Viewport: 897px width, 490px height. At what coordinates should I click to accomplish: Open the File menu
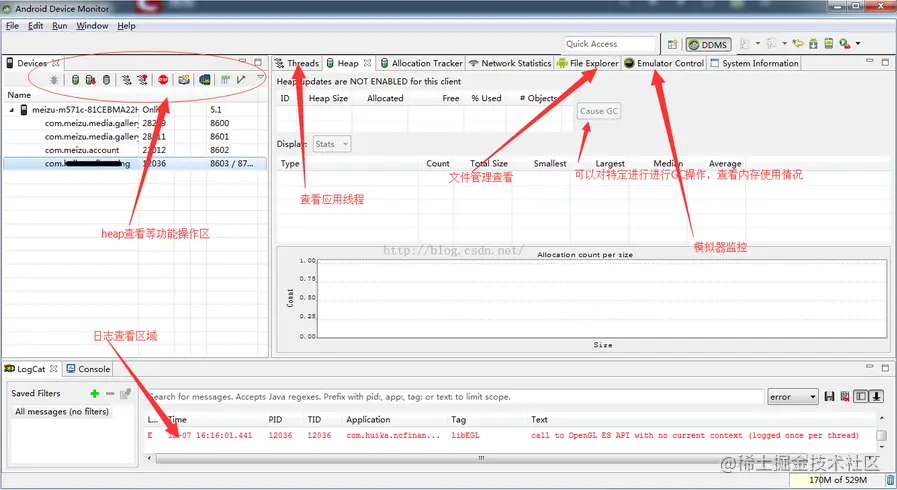(x=12, y=26)
